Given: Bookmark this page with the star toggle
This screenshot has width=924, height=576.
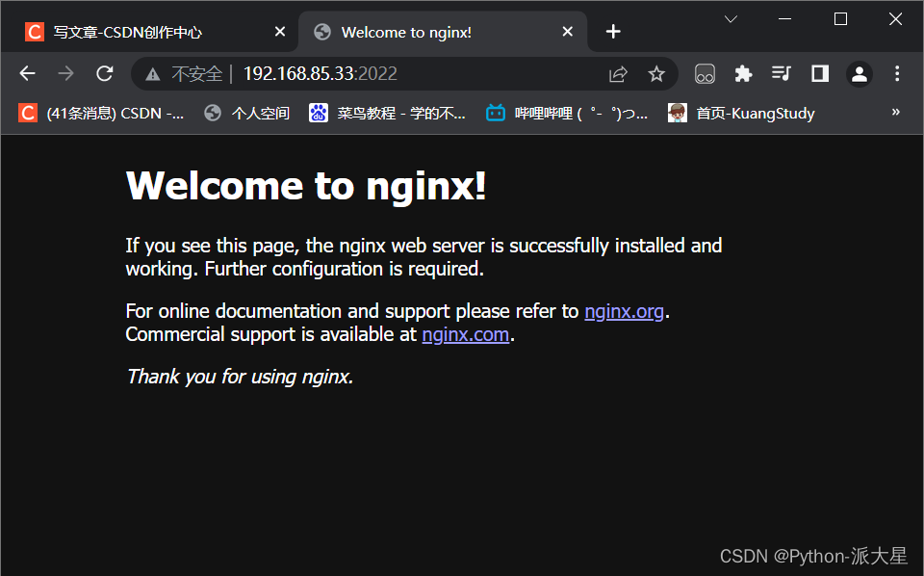Looking at the screenshot, I should (657, 73).
